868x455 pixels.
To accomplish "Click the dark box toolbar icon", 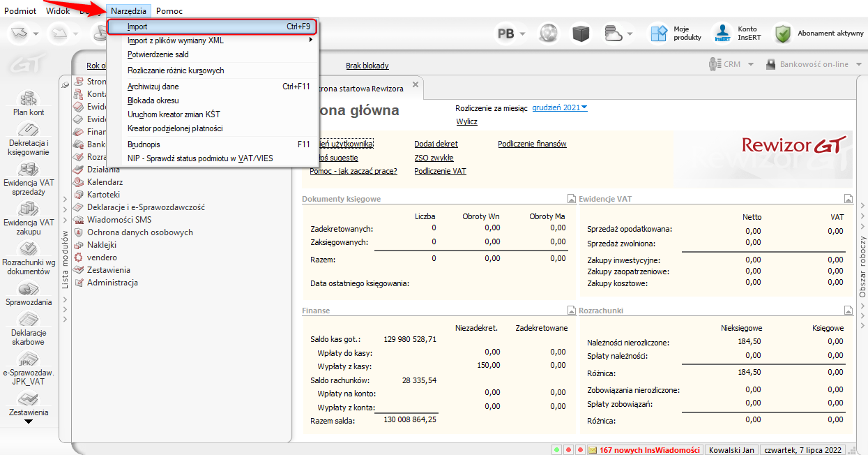I will 581,33.
